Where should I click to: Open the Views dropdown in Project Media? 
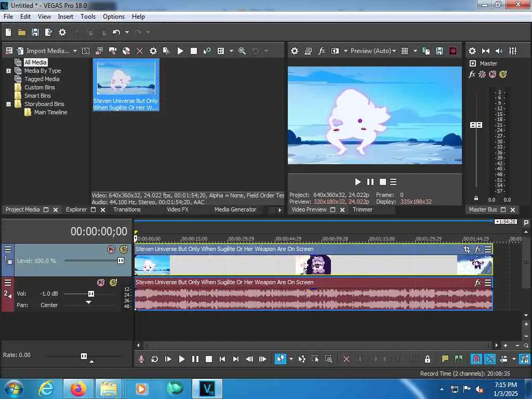pos(231,51)
